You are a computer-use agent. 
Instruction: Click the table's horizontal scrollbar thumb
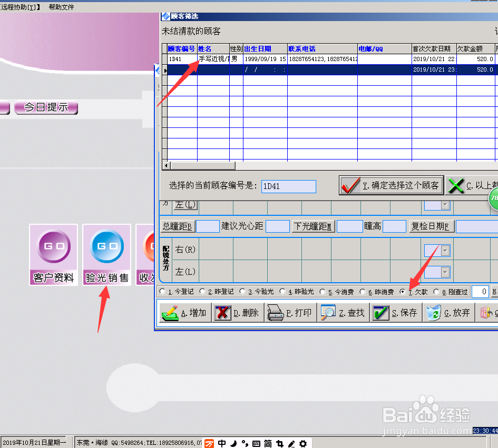tap(203, 166)
